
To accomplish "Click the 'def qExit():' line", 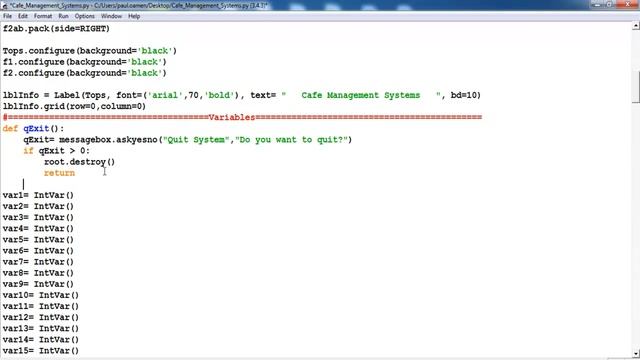I will (33, 129).
